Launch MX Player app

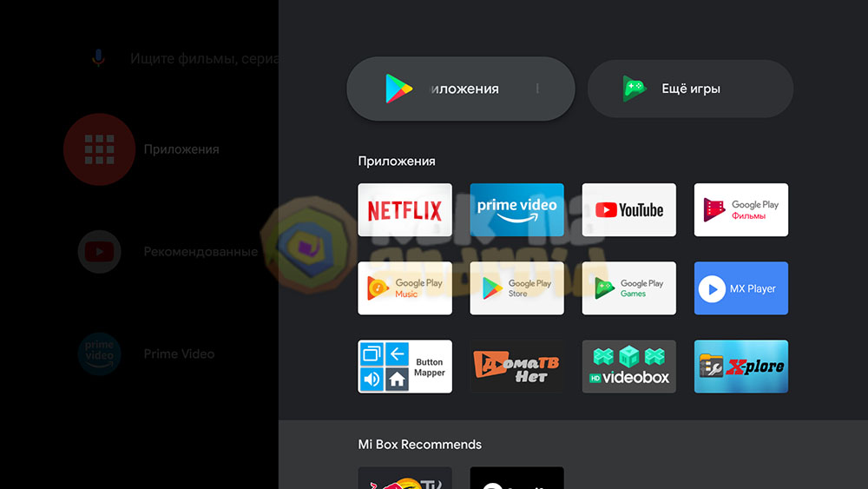coord(740,288)
